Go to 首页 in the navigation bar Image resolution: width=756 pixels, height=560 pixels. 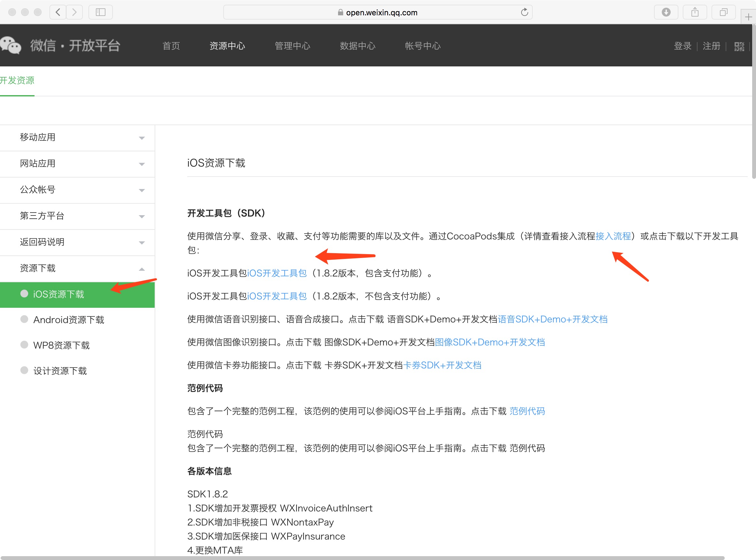(171, 46)
